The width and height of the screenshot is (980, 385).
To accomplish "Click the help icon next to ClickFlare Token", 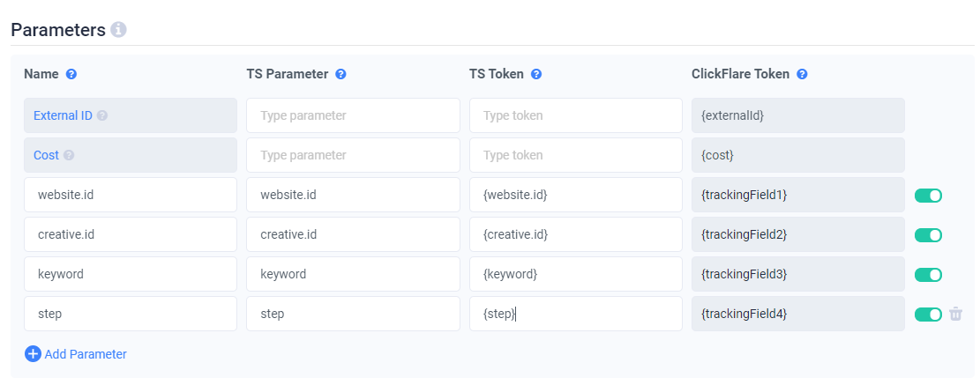I will [x=802, y=74].
